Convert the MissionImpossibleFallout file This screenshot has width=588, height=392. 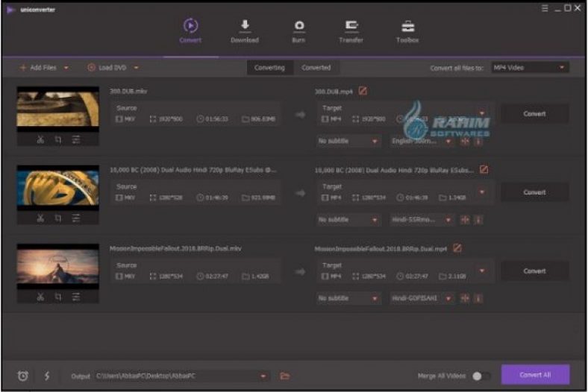click(535, 271)
